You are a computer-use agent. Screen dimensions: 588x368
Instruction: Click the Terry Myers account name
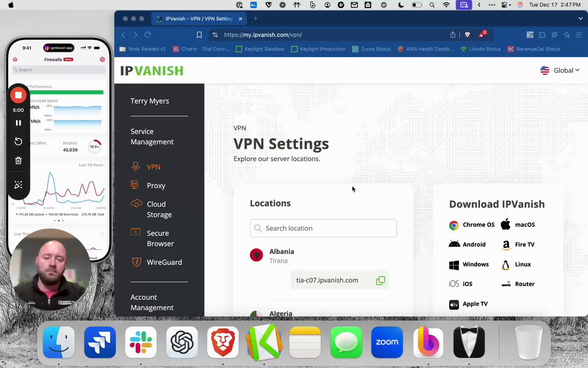(150, 101)
